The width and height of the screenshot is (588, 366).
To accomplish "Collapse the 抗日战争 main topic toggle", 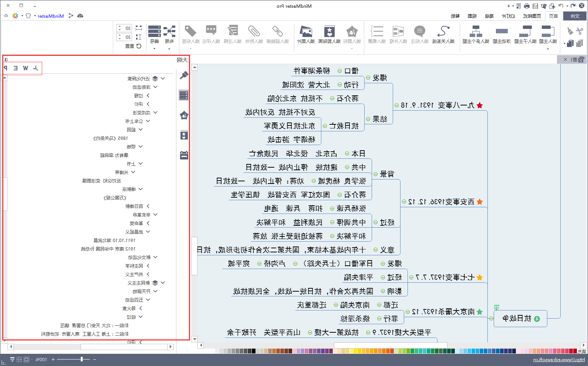I will pyautogui.click(x=491, y=318).
